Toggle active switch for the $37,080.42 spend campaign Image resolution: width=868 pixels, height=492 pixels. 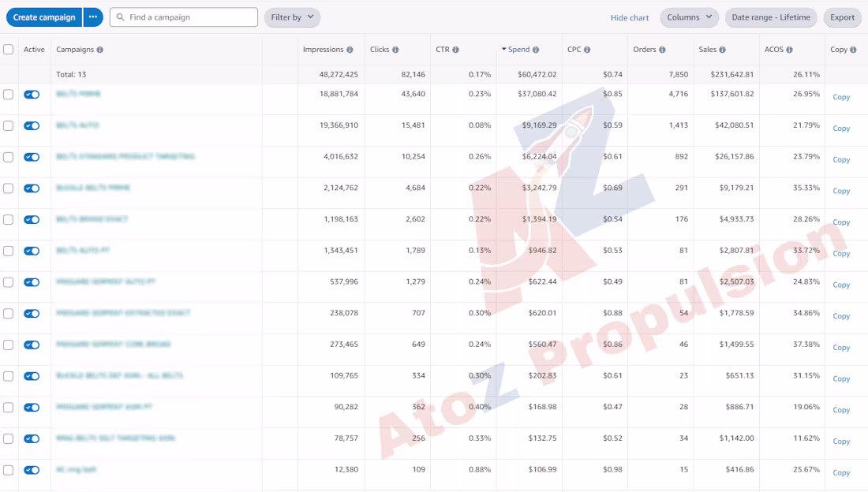pos(32,95)
